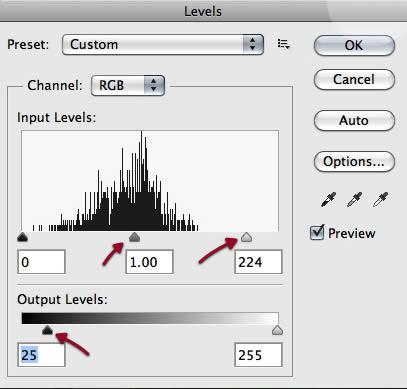Click the output shadows field showing 25
The image size is (407, 389).
(x=41, y=355)
